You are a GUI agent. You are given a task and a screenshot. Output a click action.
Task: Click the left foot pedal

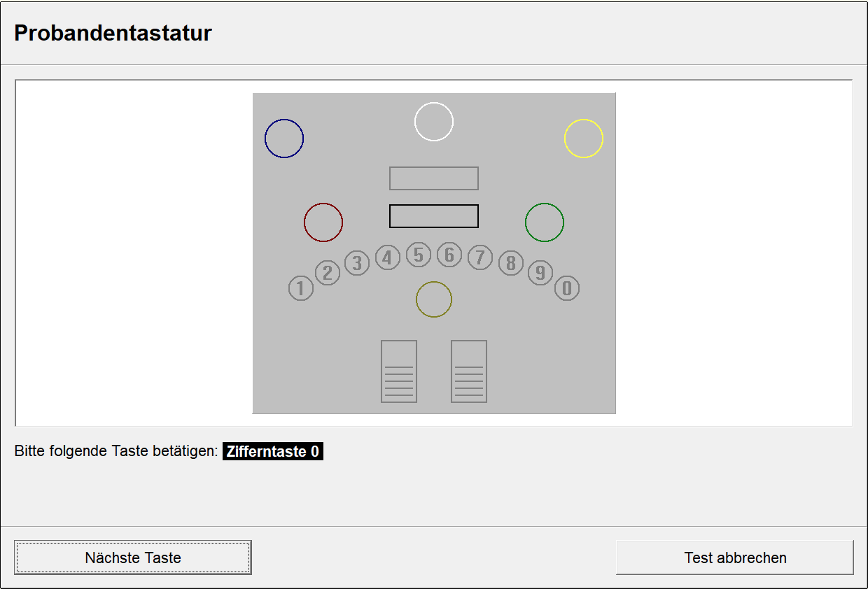click(399, 371)
